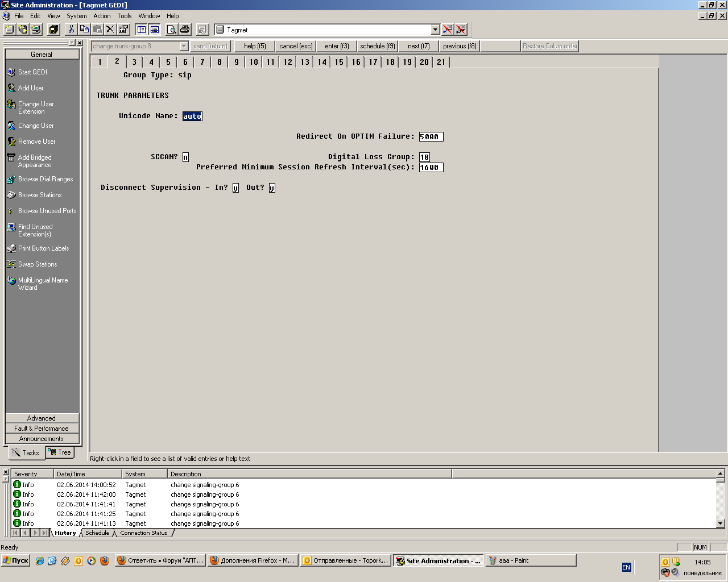Viewport: 728px width, 582px height.
Task: Click the schedule (f9) button
Action: [x=378, y=46]
